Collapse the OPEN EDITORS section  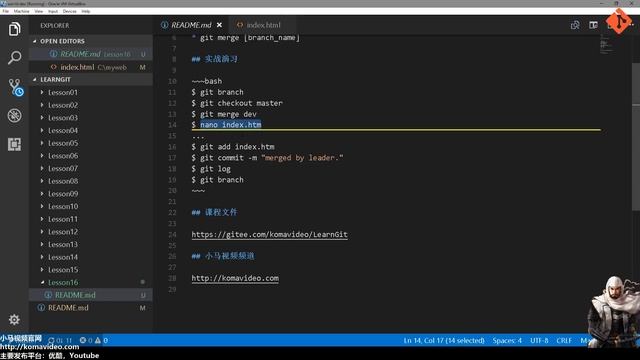coord(91,41)
